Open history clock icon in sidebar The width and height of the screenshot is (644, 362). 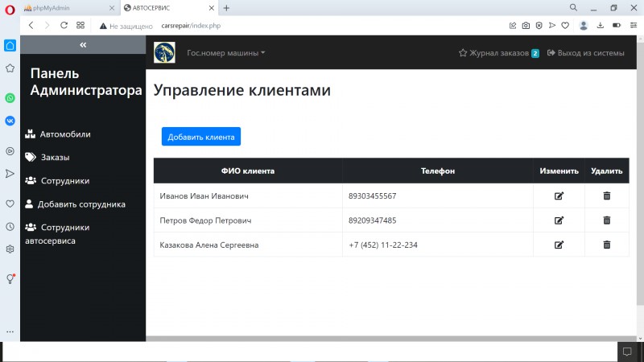coord(10,227)
